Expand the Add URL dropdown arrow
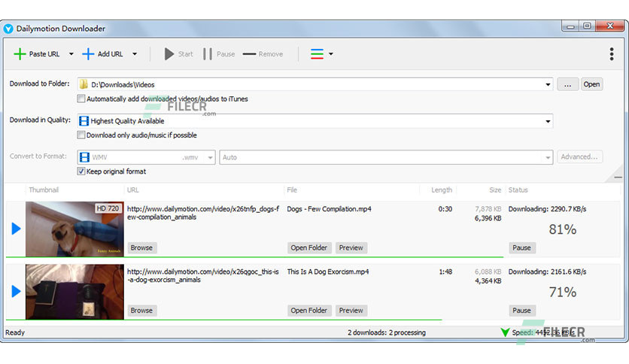 click(135, 53)
